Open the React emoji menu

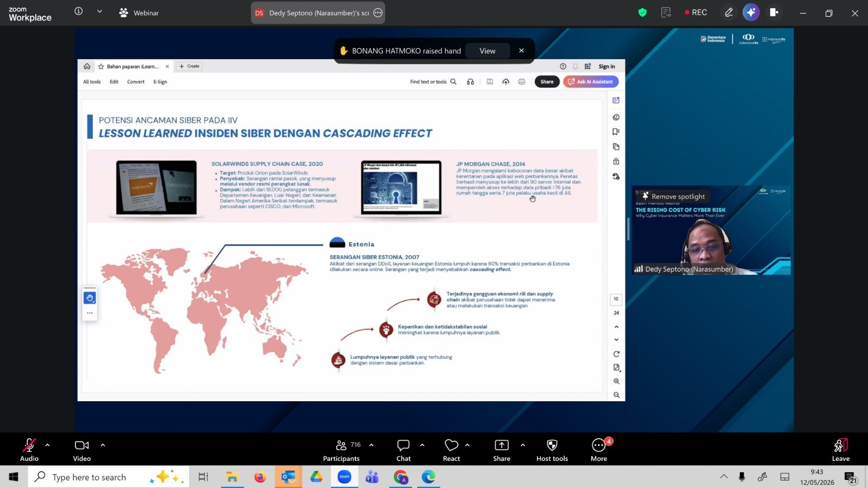click(x=451, y=450)
